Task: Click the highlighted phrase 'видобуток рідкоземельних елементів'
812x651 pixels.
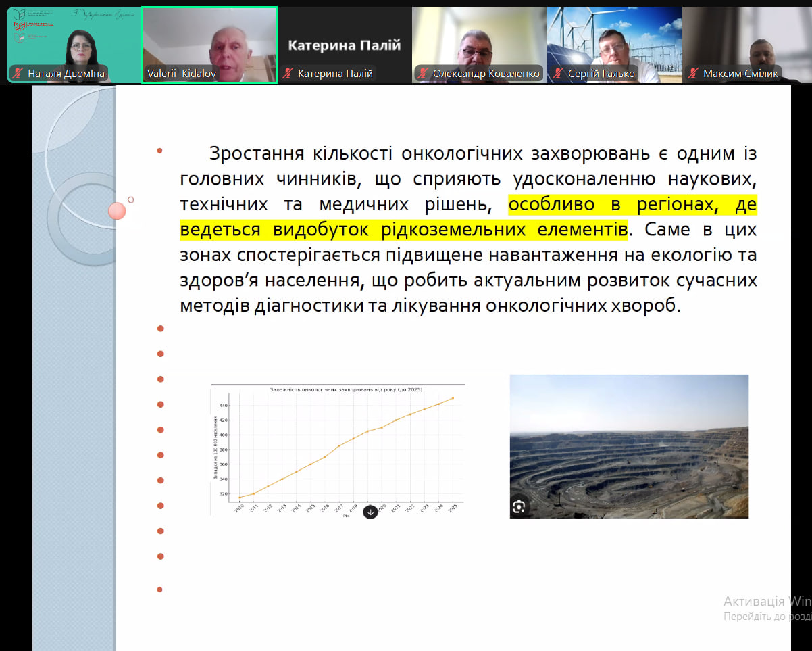Action: pos(450,229)
